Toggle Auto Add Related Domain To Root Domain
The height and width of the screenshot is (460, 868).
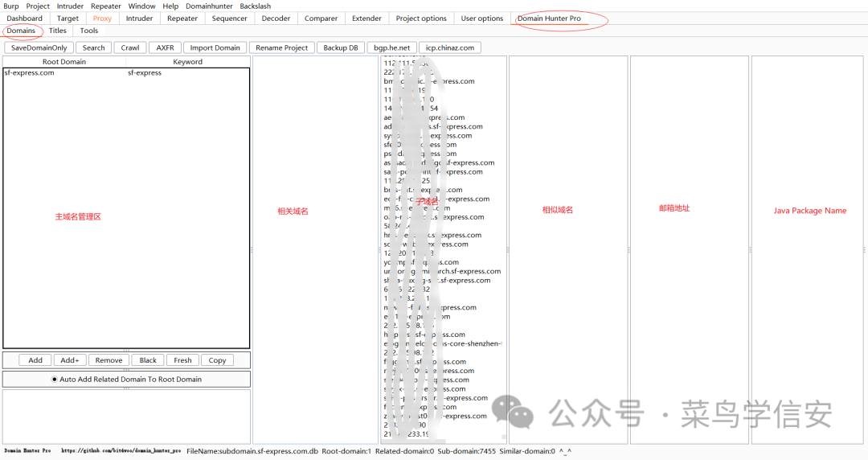click(126, 379)
